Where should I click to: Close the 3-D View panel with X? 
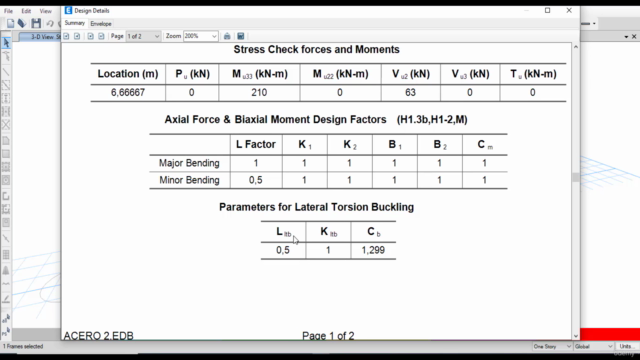(x=634, y=37)
